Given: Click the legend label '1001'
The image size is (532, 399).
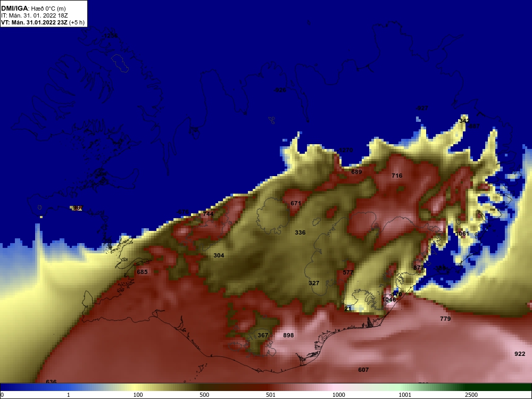Looking at the screenshot, I should 405,395.
